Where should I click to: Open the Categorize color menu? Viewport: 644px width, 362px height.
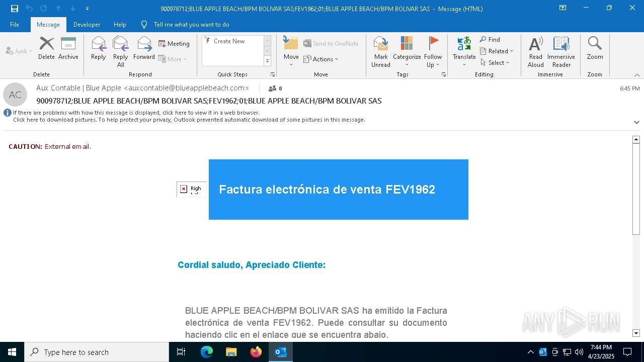pos(407,51)
